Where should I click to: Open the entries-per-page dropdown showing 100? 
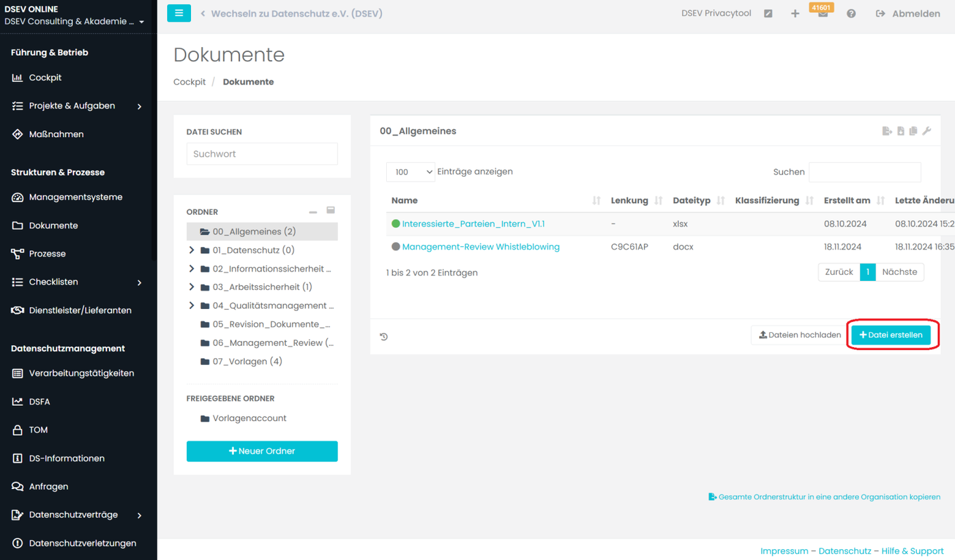411,172
